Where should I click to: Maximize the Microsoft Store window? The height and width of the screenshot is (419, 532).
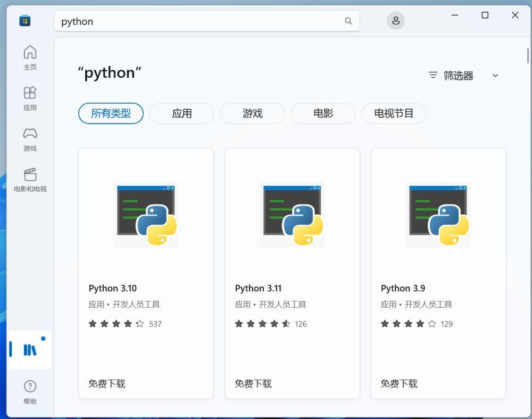(x=485, y=15)
